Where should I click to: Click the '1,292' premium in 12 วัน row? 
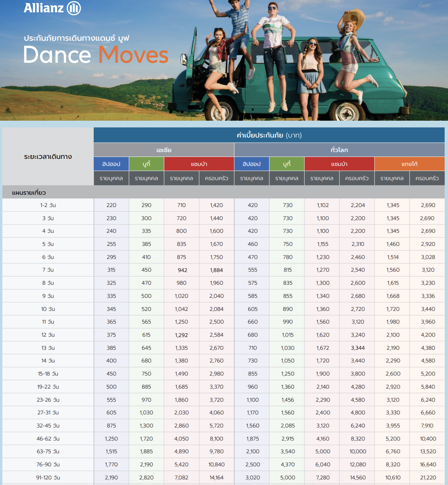coord(181,335)
